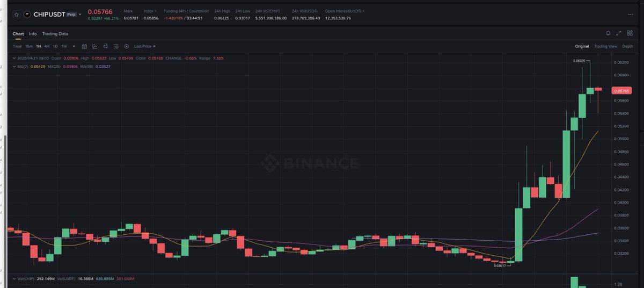Click the circular target icon in chart toolbar

[x=127, y=47]
